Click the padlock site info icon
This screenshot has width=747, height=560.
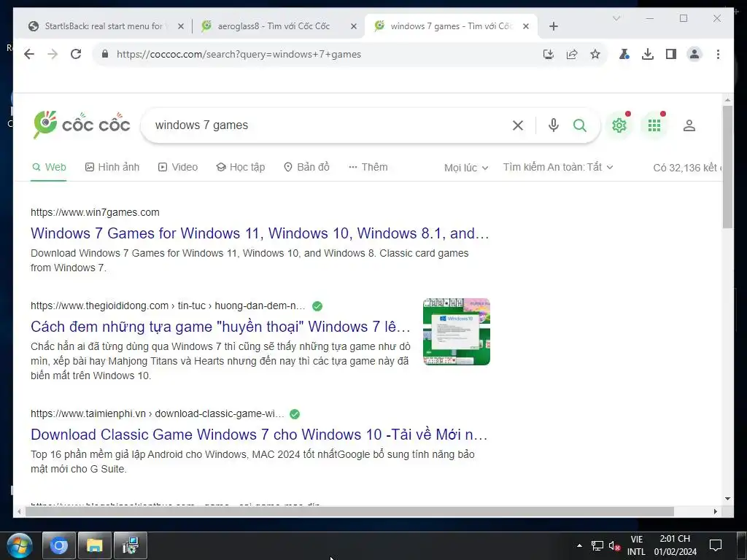tap(105, 54)
